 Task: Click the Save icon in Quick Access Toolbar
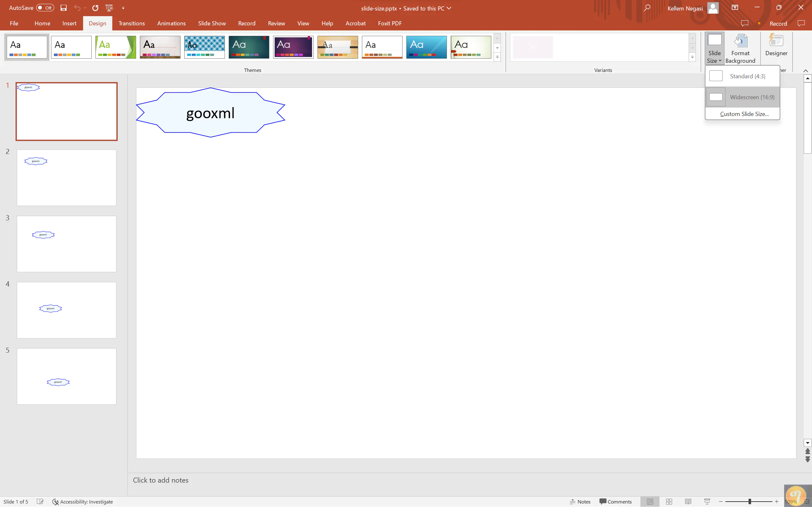63,8
